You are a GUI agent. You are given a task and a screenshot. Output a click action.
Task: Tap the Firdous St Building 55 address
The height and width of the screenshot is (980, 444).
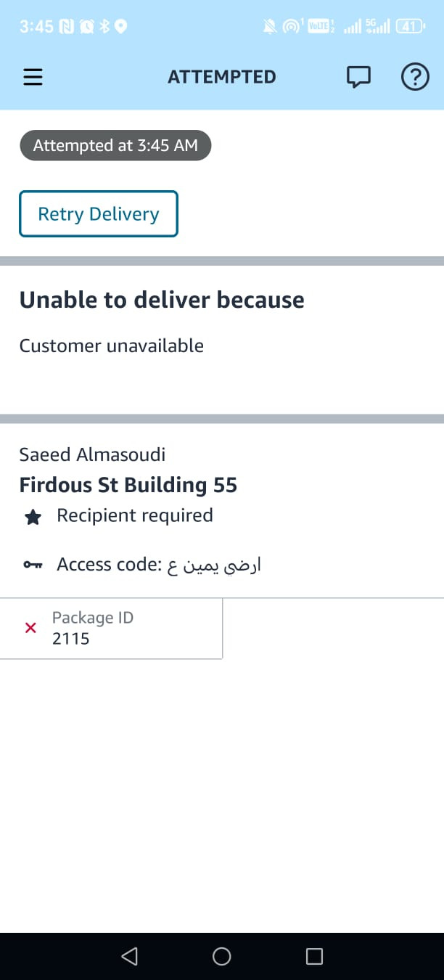click(x=128, y=485)
